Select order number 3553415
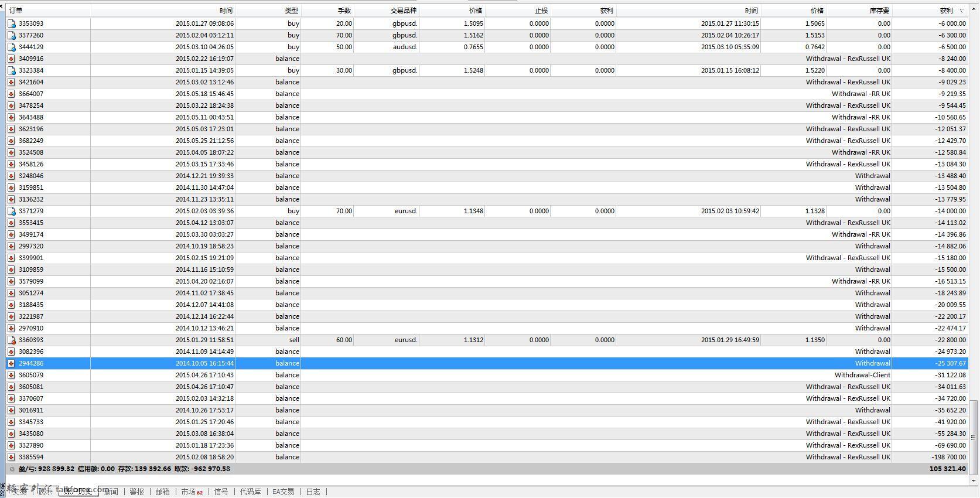The height and width of the screenshot is (498, 980). click(31, 223)
